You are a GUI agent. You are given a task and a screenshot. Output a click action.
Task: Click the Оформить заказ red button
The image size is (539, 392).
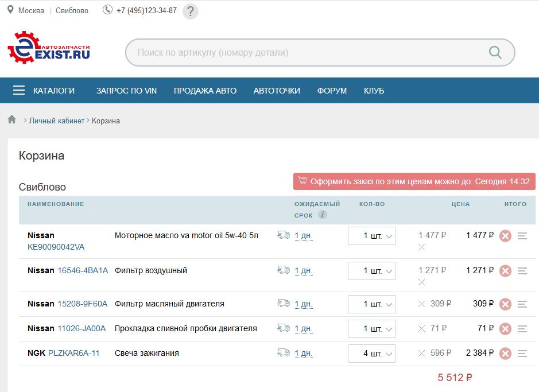coord(414,181)
